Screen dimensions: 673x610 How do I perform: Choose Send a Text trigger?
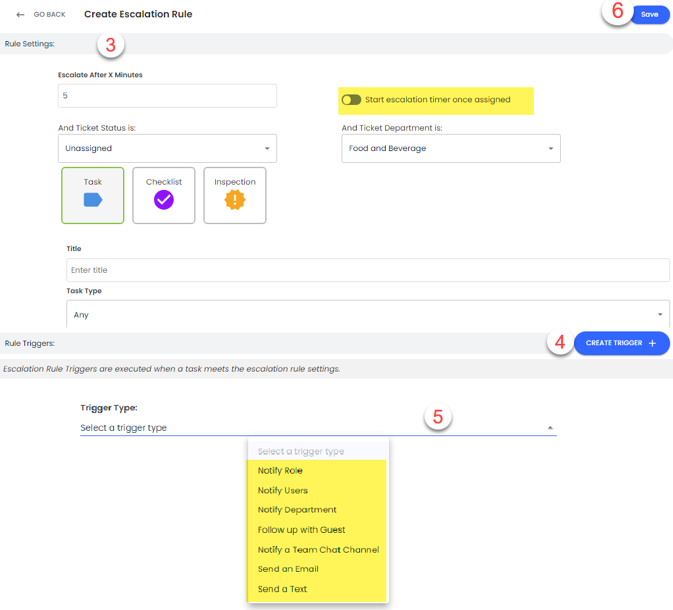coord(282,589)
